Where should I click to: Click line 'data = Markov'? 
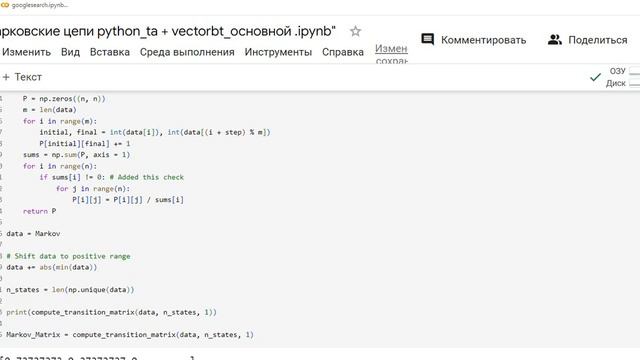(33, 233)
